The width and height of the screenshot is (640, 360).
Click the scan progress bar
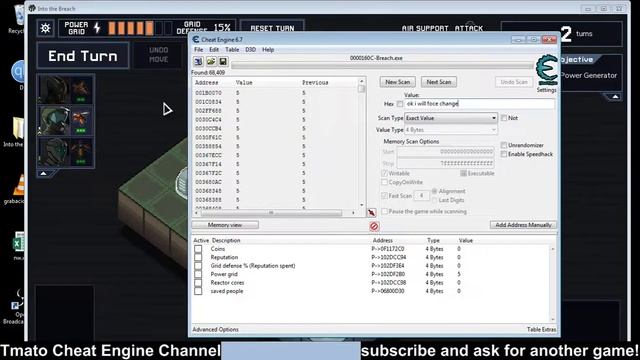[382, 66]
